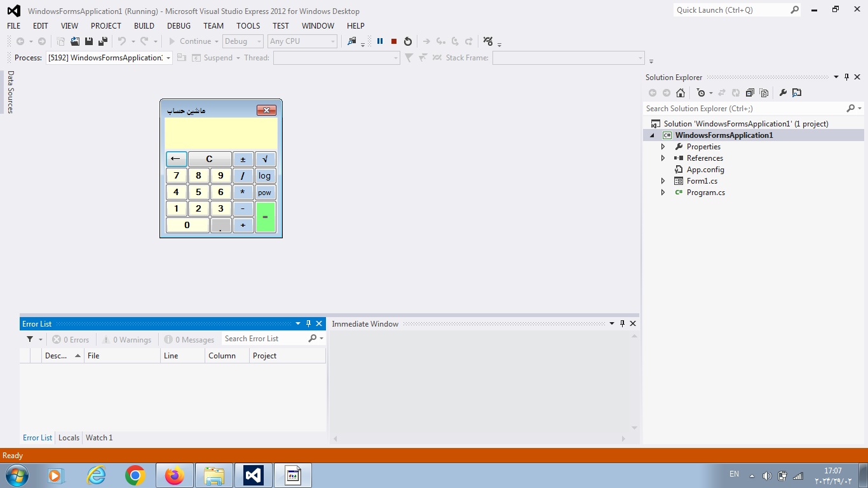
Task: Expand the Form1.cs tree node
Action: coord(663,181)
